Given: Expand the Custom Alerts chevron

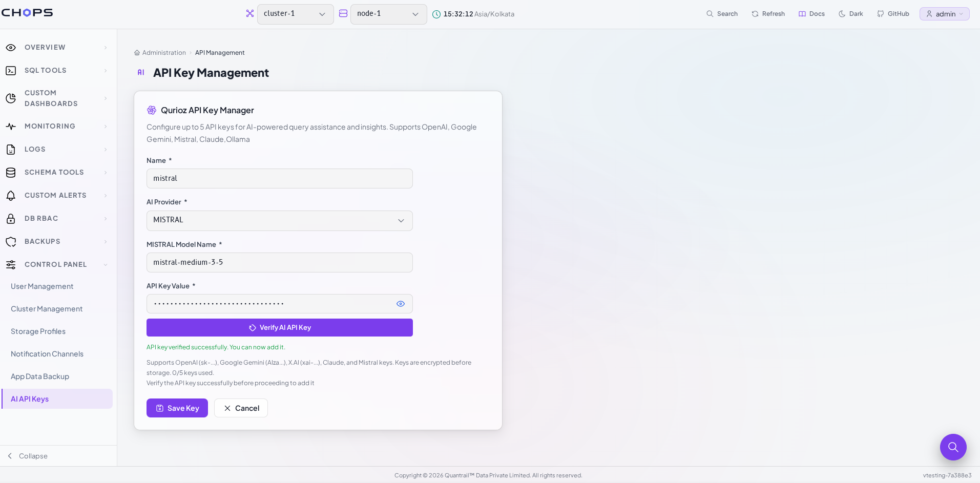Looking at the screenshot, I should (106, 196).
